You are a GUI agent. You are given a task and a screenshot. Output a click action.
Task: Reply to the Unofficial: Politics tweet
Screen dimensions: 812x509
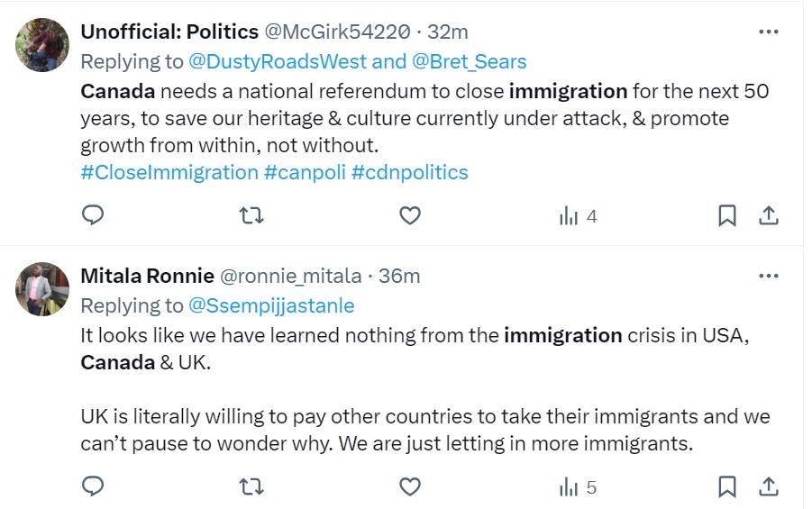pos(93,215)
